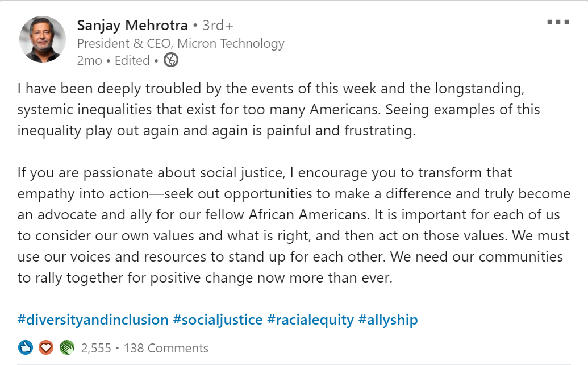Select the #racialequity hashtag link
588x365 pixels.
pyautogui.click(x=311, y=320)
